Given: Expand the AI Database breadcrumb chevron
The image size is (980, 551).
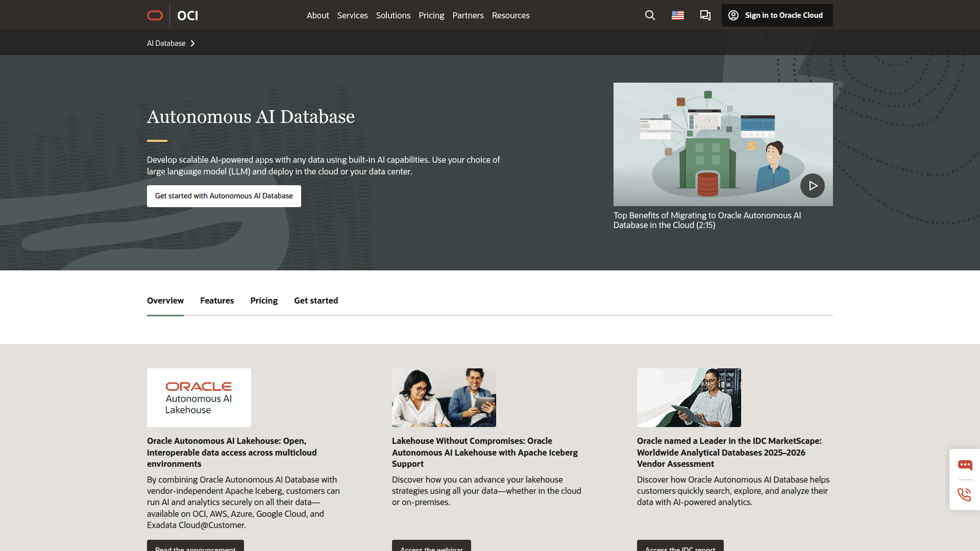Looking at the screenshot, I should (x=193, y=43).
